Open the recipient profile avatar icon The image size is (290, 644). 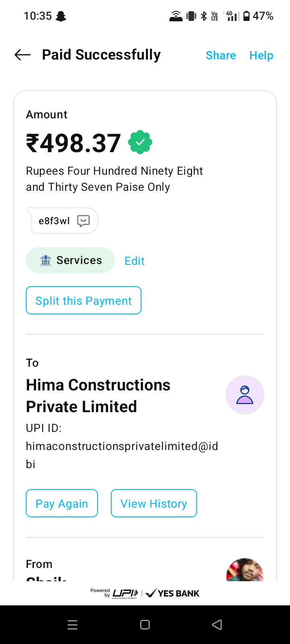[244, 395]
